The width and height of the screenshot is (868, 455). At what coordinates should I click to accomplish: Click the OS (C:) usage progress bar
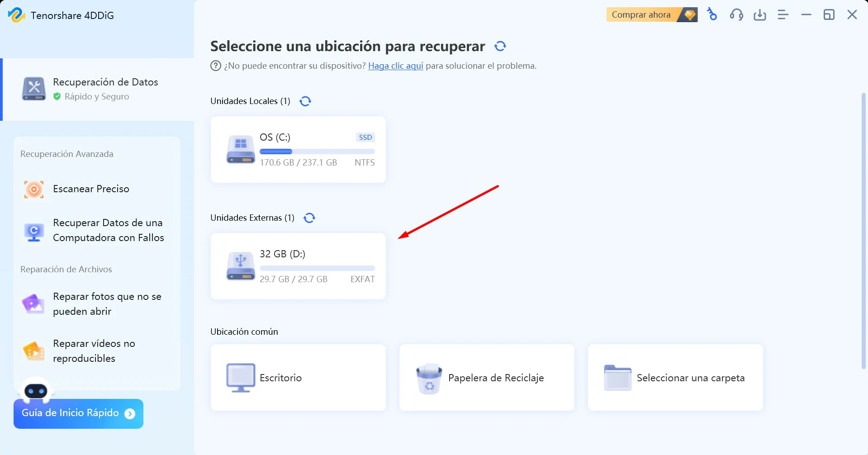(x=317, y=152)
